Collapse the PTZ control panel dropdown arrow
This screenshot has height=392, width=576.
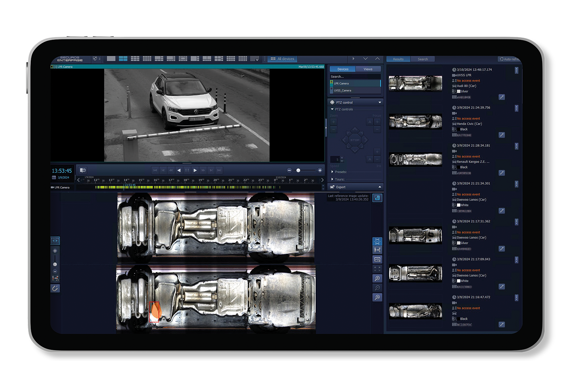pos(380,103)
